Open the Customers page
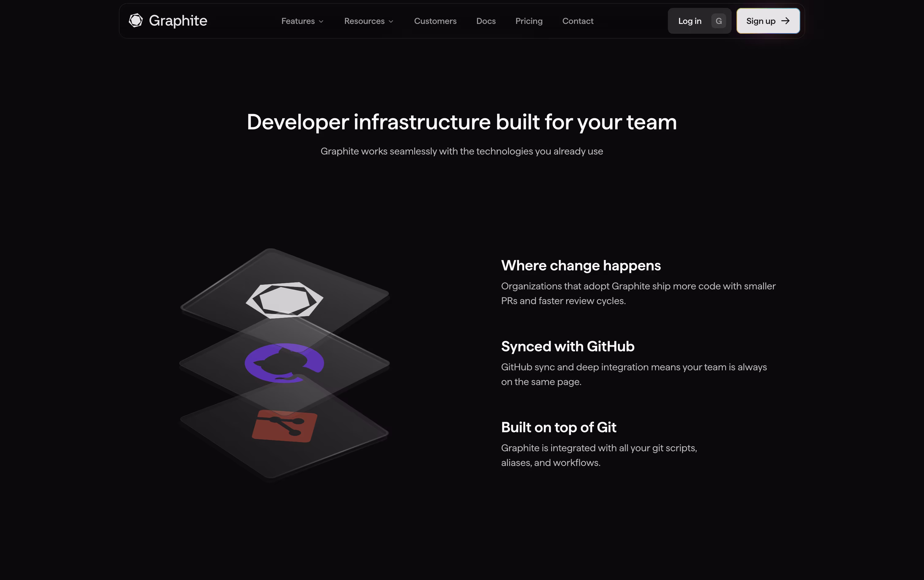Viewport: 924px width, 580px height. [x=435, y=21]
